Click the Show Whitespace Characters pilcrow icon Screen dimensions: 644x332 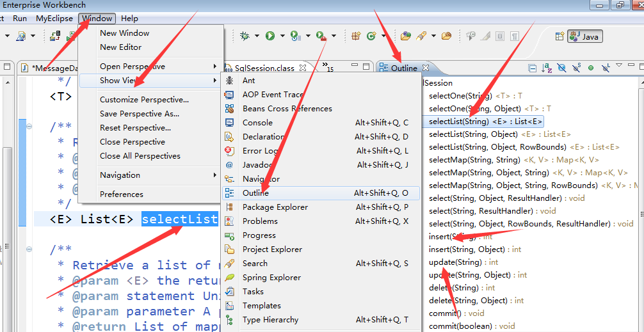tap(514, 36)
